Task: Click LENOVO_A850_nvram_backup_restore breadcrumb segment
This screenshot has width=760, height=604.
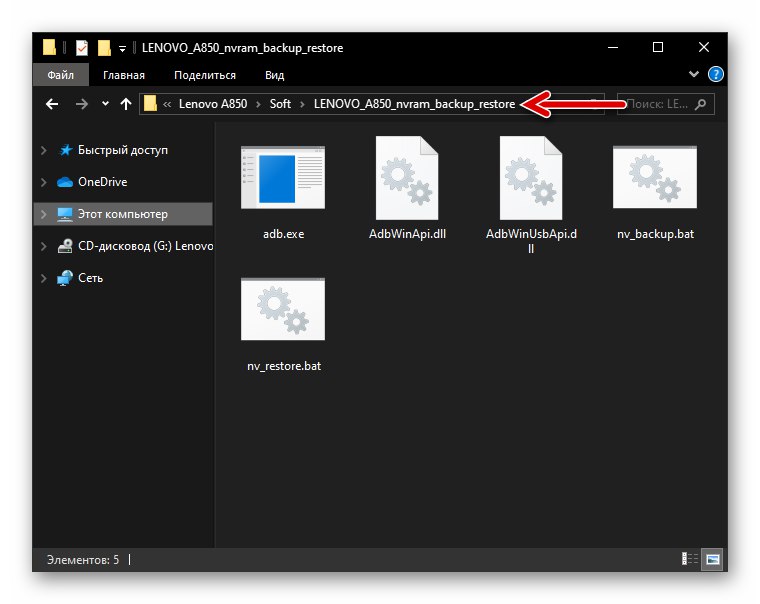Action: click(414, 104)
